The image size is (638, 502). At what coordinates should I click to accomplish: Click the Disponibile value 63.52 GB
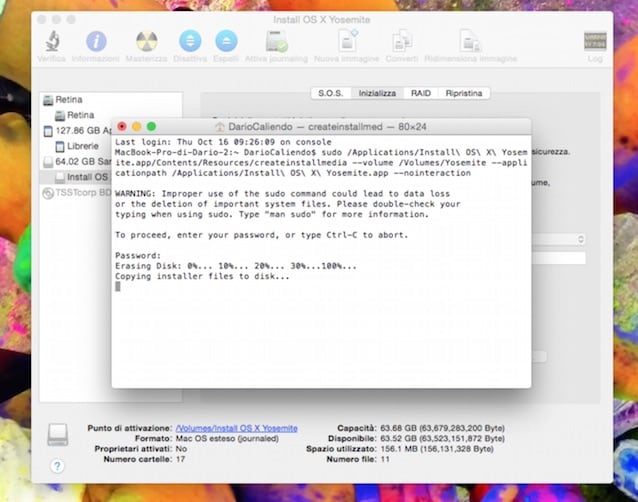pyautogui.click(x=442, y=439)
